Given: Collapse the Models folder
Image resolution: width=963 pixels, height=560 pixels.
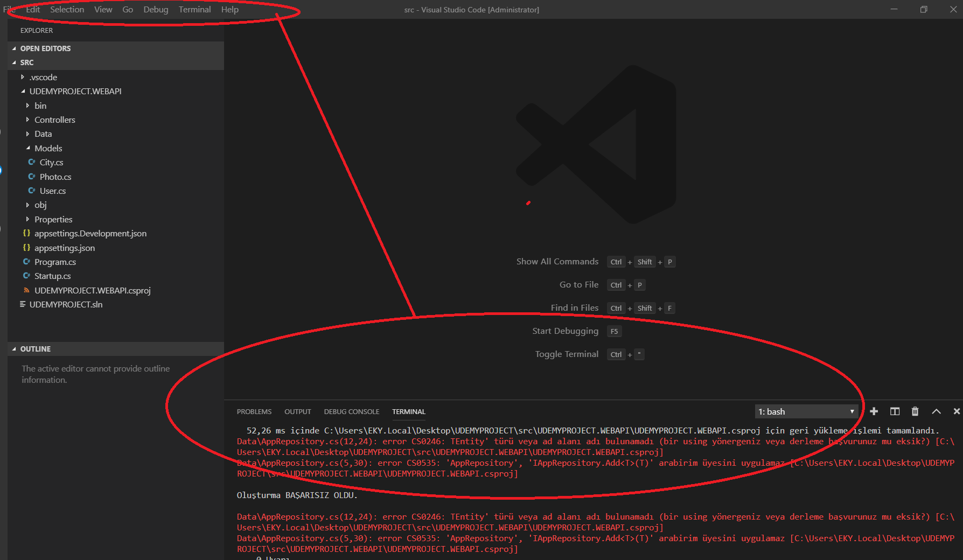Looking at the screenshot, I should coord(48,149).
